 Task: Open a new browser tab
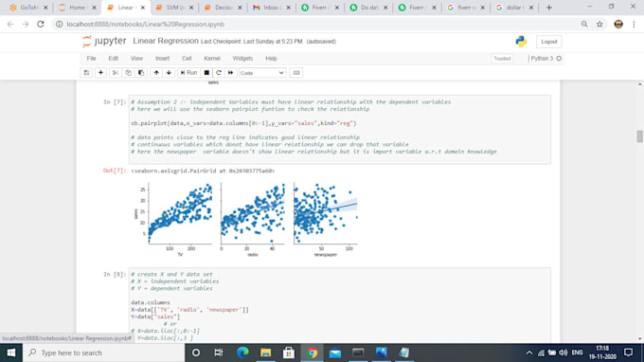(x=549, y=8)
